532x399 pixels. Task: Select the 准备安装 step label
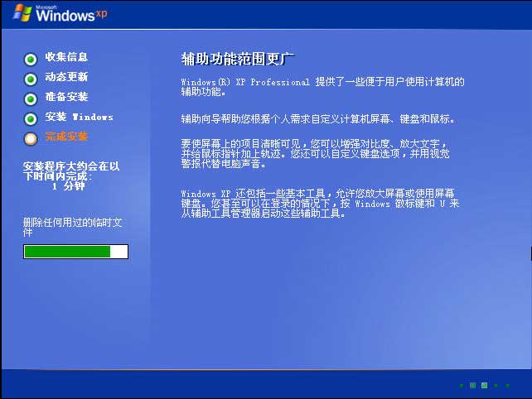tap(66, 97)
